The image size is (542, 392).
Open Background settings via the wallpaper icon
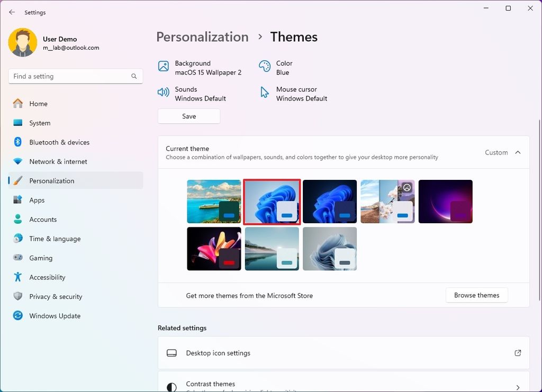click(162, 67)
